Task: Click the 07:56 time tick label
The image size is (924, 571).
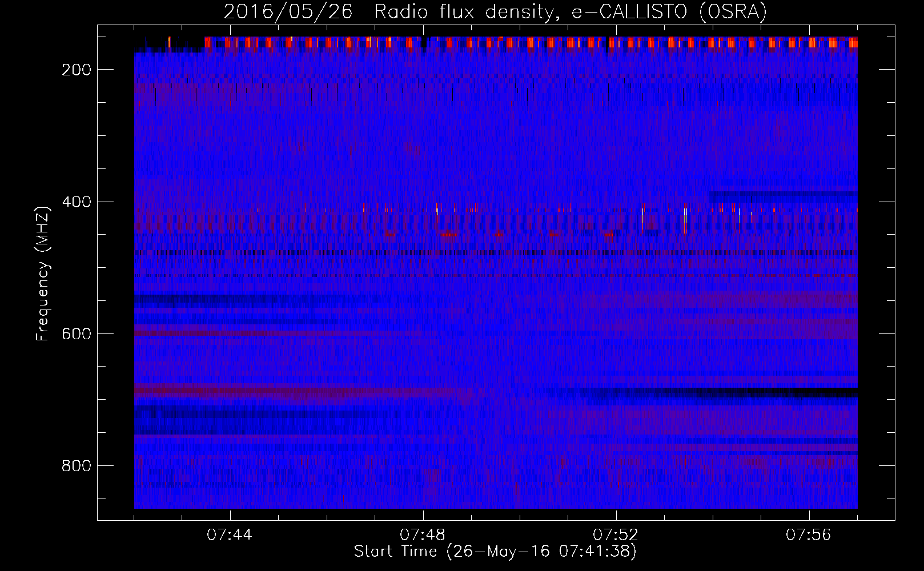Action: pyautogui.click(x=809, y=535)
